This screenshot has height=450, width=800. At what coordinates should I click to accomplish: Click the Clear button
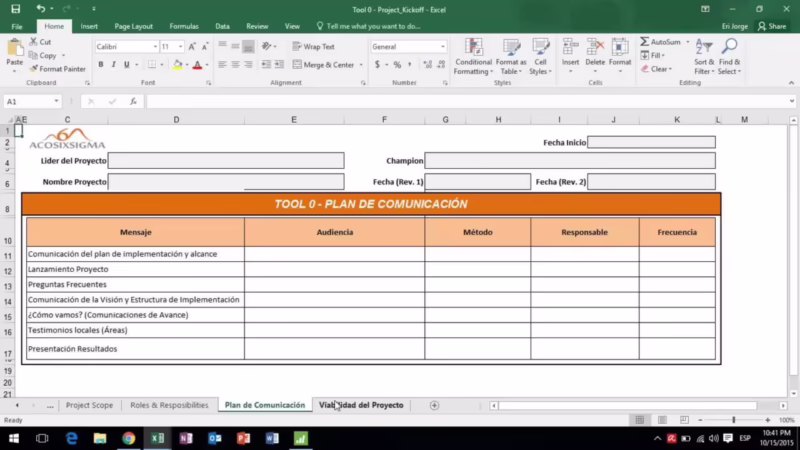657,69
